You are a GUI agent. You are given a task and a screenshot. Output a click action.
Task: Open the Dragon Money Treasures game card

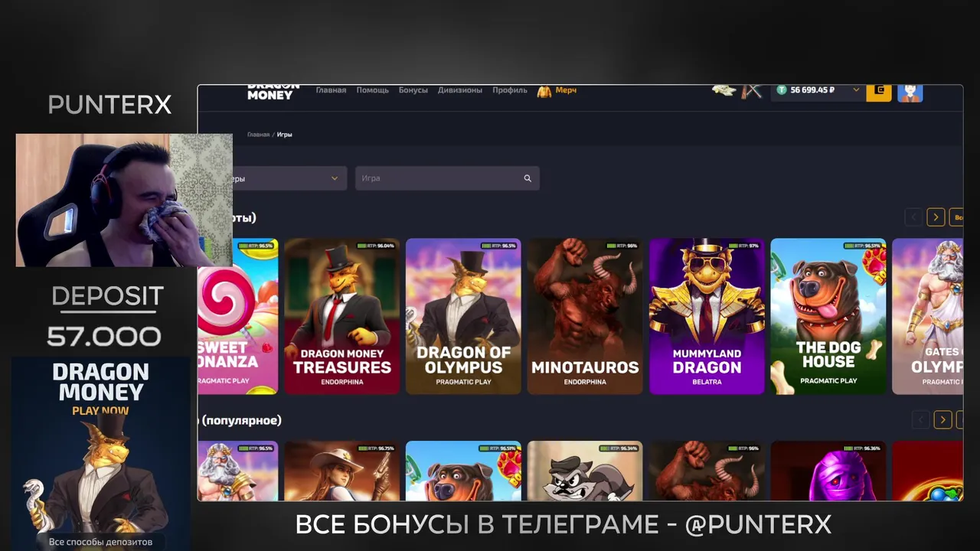point(342,316)
